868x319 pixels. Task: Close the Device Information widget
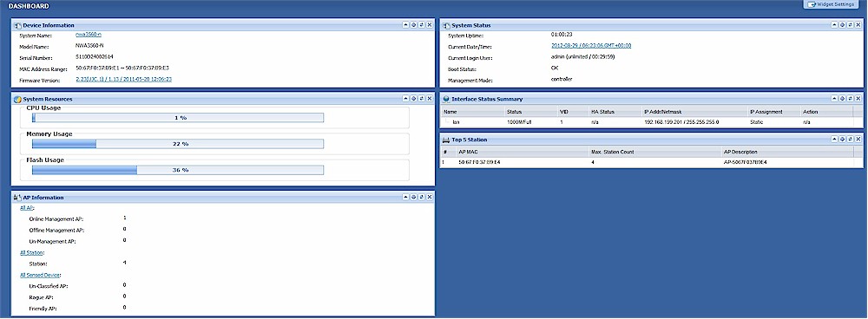[x=430, y=25]
